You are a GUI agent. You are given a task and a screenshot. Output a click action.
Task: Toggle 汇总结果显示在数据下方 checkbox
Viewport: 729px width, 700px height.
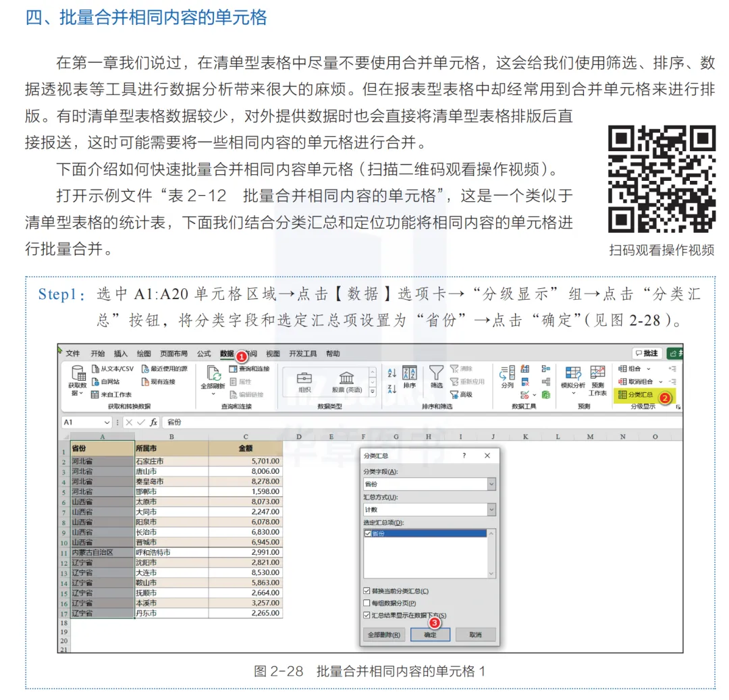pos(367,616)
